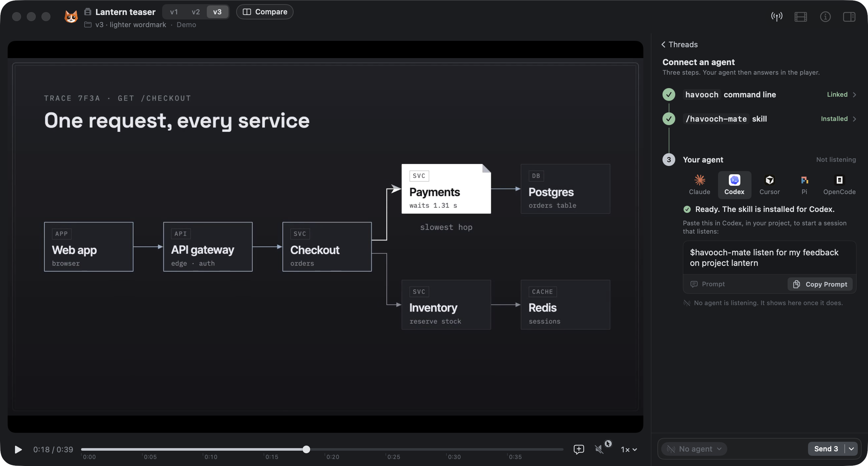Toggle the right sidebar panel icon
This screenshot has width=868, height=466.
849,17
